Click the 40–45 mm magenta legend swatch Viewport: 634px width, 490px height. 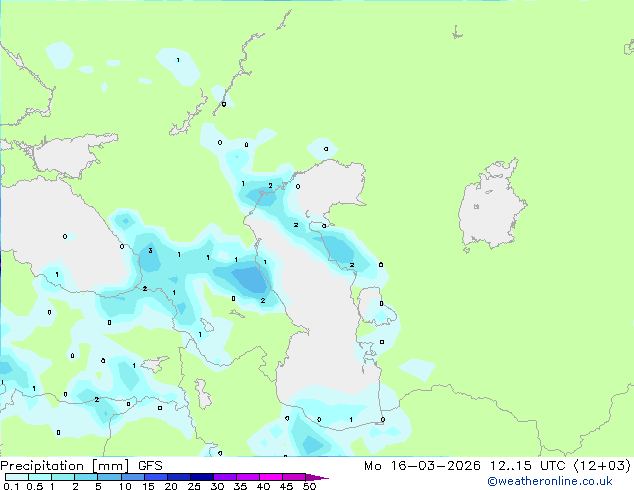tap(271, 477)
